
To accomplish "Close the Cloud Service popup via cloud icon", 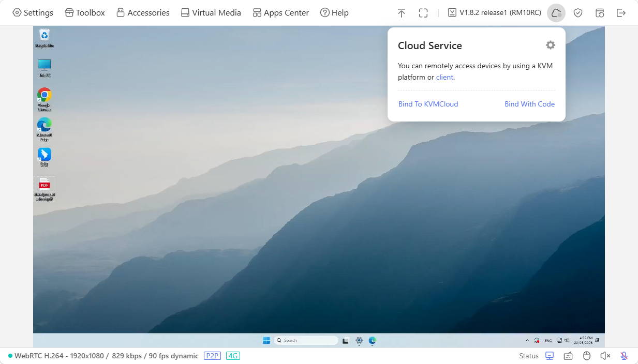I will coord(556,13).
